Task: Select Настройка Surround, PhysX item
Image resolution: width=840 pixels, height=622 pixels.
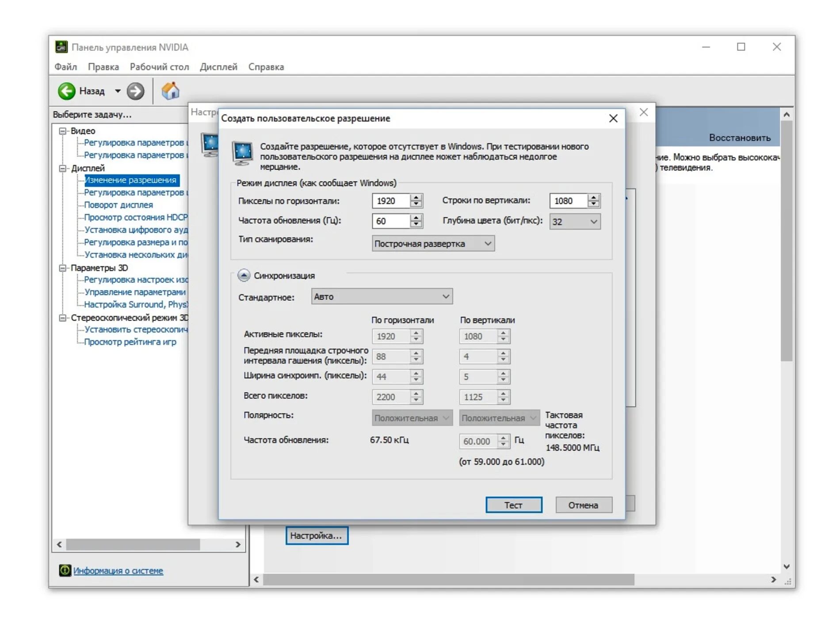Action: tap(136, 305)
